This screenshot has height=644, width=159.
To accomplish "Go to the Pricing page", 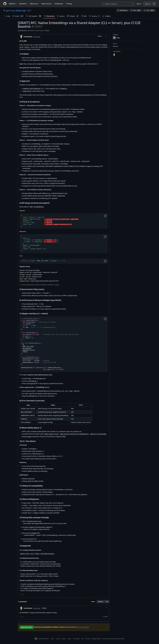I will coord(69,4).
